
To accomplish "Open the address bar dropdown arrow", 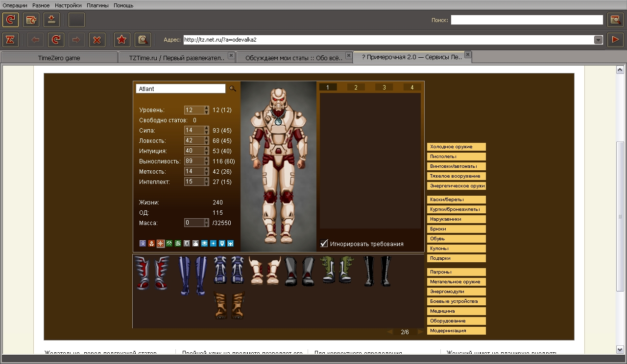I will coord(598,40).
